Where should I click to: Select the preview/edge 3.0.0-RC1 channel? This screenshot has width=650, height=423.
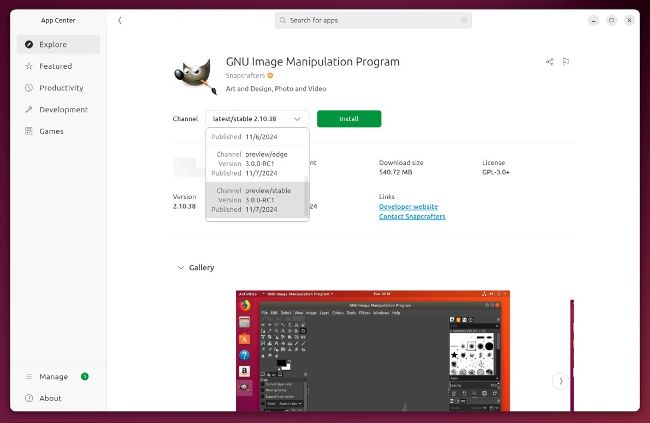coord(255,164)
